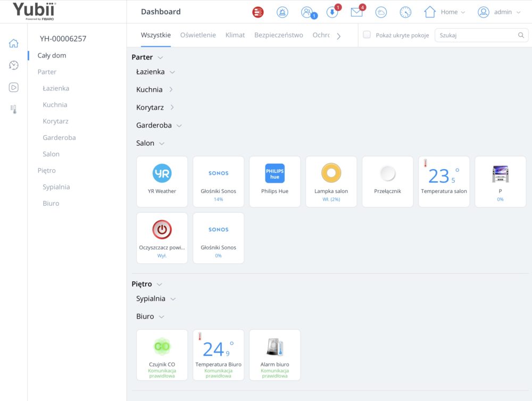This screenshot has height=401, width=532.
Task: Open the scenes play icon in sidebar
Action: [x=14, y=87]
